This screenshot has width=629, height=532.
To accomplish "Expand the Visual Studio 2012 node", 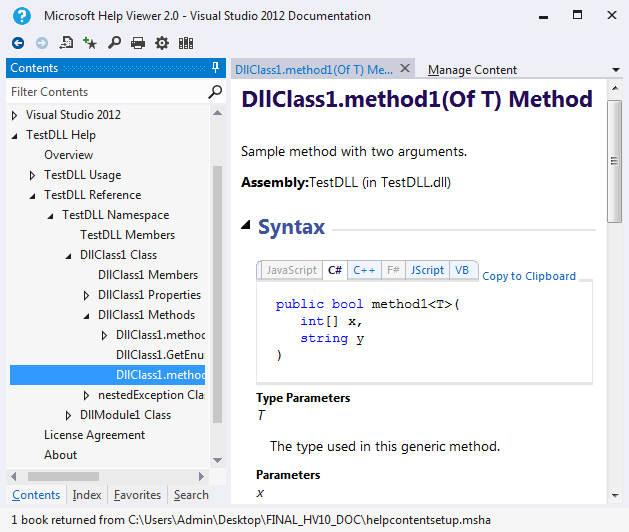I will point(14,116).
